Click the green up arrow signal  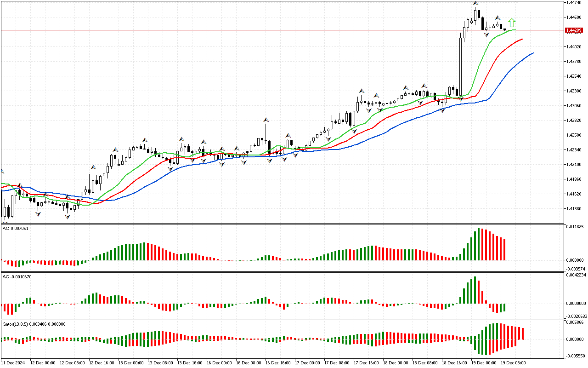pyautogui.click(x=512, y=23)
